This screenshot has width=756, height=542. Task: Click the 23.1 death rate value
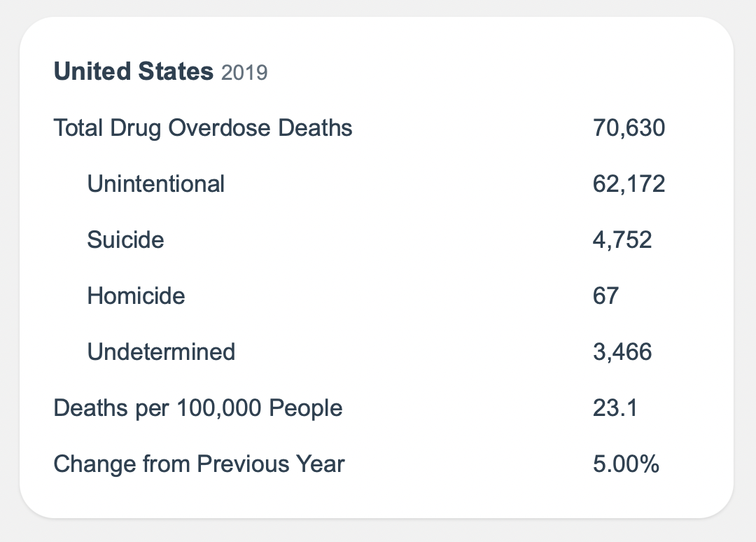coord(615,408)
